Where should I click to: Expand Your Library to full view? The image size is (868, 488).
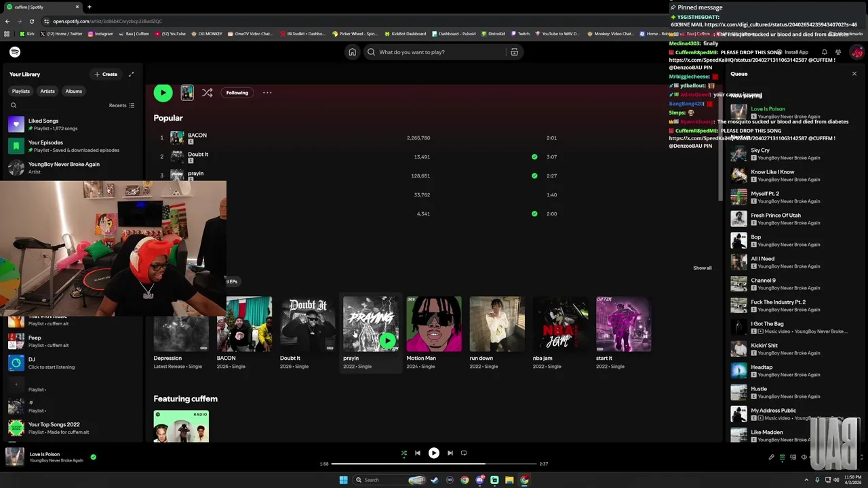[132, 74]
